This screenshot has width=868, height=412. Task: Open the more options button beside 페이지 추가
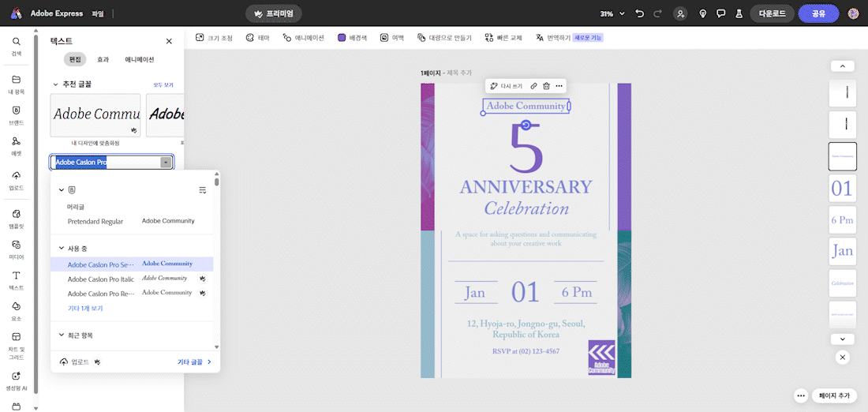(x=800, y=395)
